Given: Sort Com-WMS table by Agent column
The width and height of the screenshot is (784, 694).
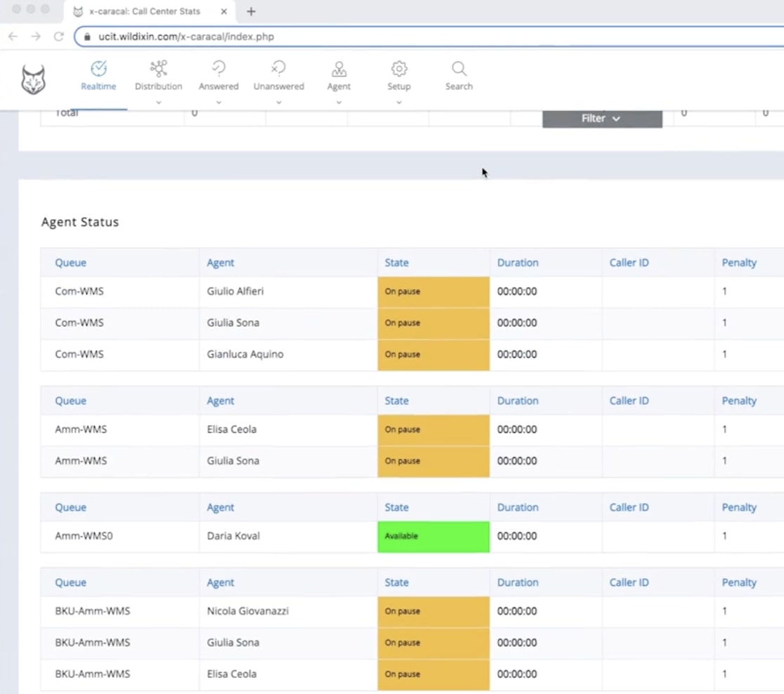Looking at the screenshot, I should [x=220, y=263].
